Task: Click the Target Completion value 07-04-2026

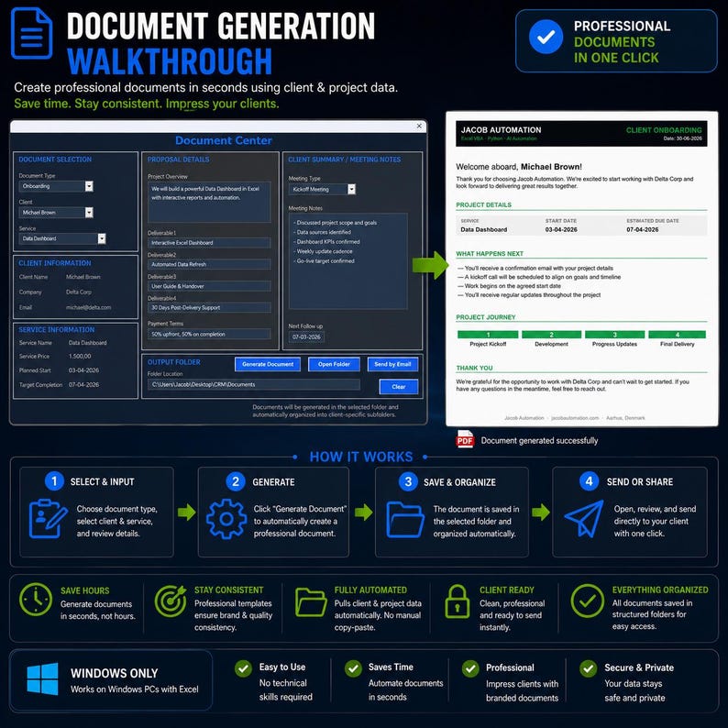Action: tap(83, 384)
